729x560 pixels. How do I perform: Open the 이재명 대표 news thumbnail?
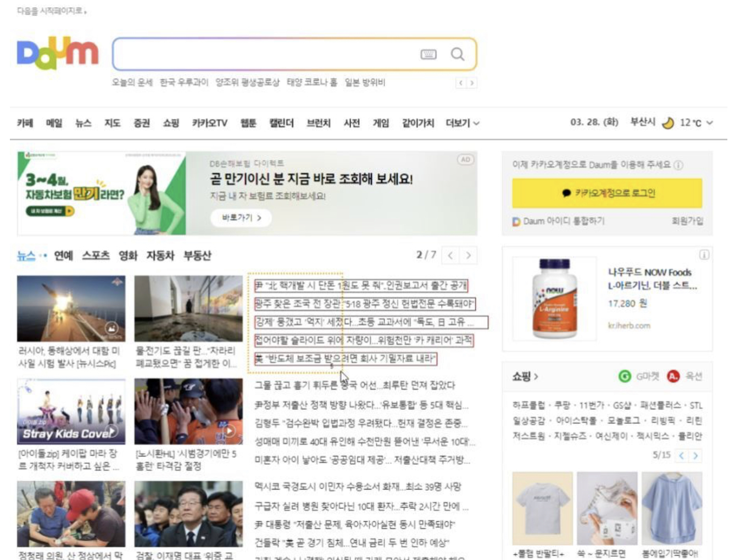188,514
